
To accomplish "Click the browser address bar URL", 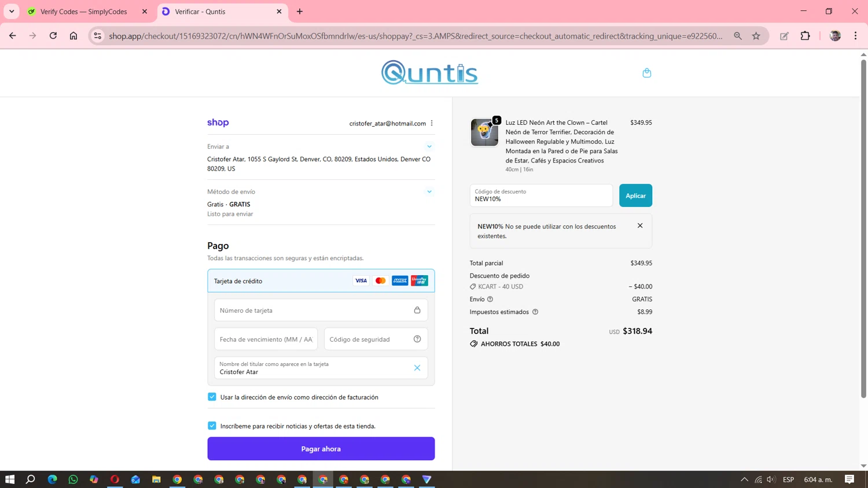I will pos(415,36).
